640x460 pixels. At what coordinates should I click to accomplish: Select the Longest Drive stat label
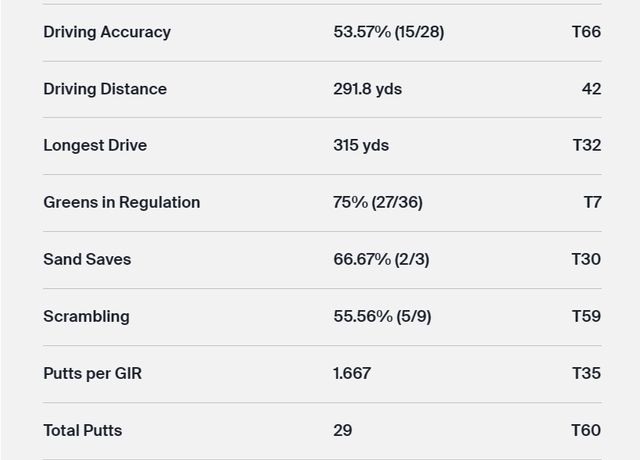[95, 145]
